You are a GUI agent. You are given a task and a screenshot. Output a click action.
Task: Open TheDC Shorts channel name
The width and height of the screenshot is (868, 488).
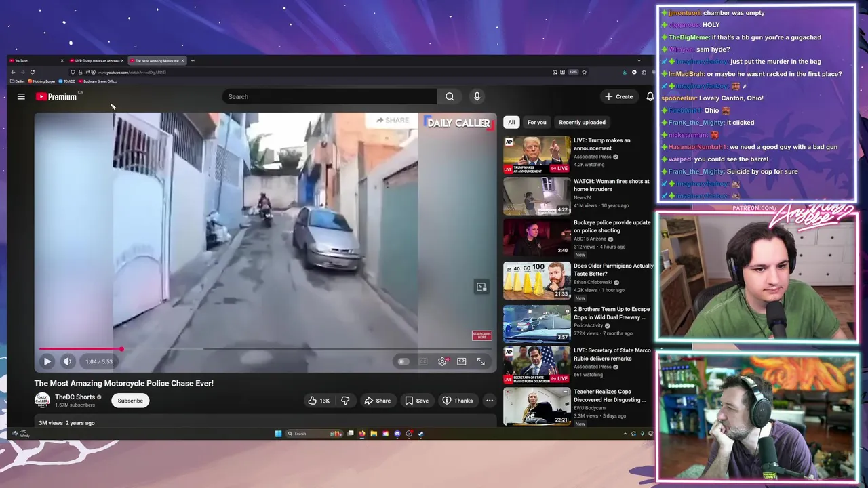pyautogui.click(x=75, y=397)
